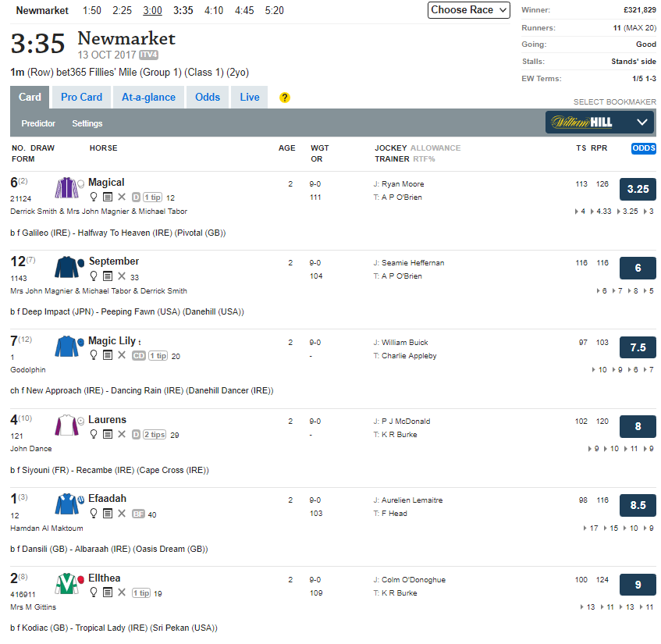Open jockey Ryan Moore
This screenshot has width=661, height=644.
403,184
